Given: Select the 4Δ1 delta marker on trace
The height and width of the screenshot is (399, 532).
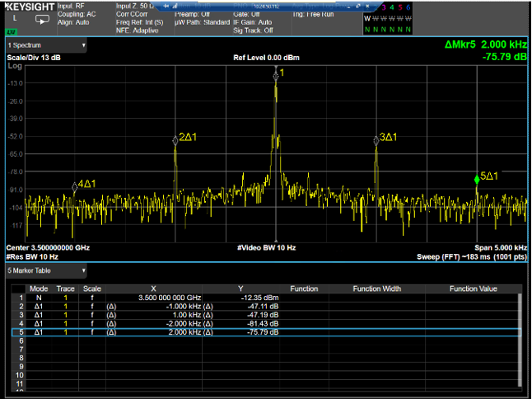Looking at the screenshot, I should [x=75, y=186].
